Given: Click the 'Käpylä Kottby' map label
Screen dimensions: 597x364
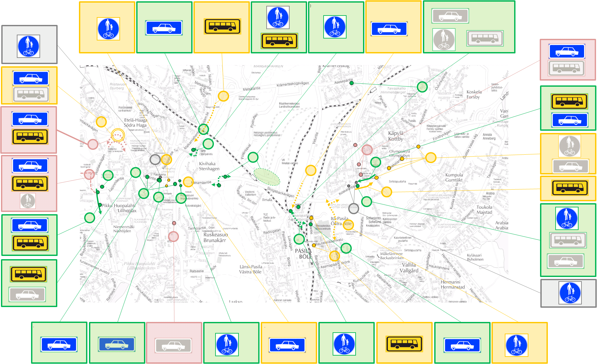Looking at the screenshot, I should 396,136.
